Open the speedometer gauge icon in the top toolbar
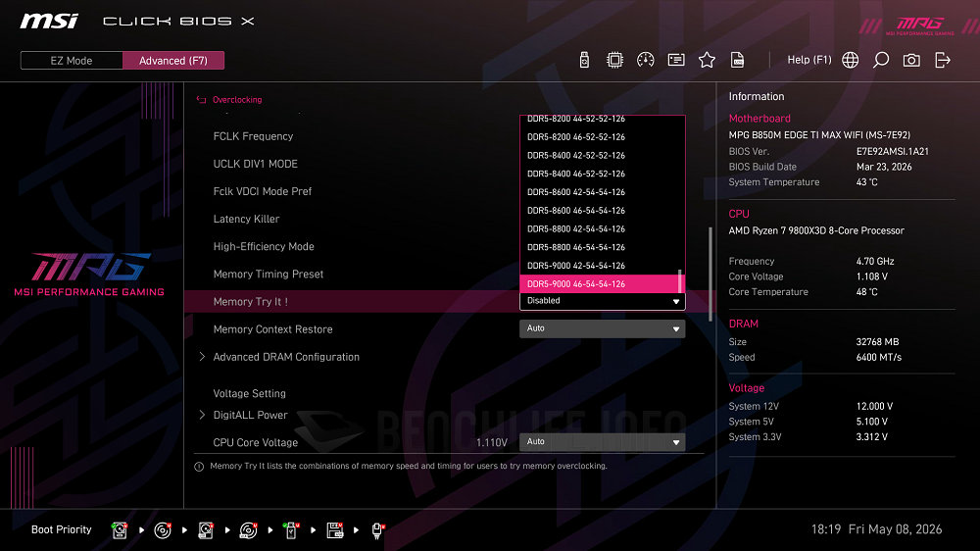This screenshot has width=980, height=551. click(x=646, y=60)
